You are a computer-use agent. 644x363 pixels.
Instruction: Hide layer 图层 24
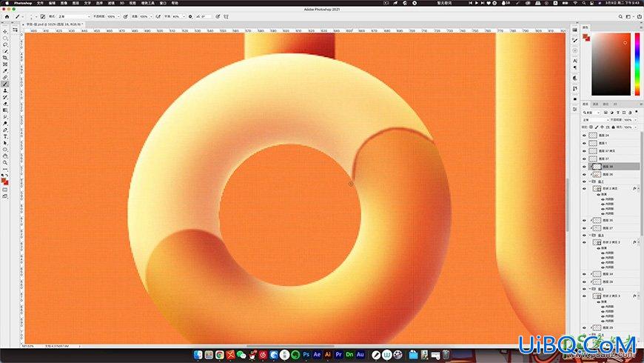pyautogui.click(x=584, y=136)
